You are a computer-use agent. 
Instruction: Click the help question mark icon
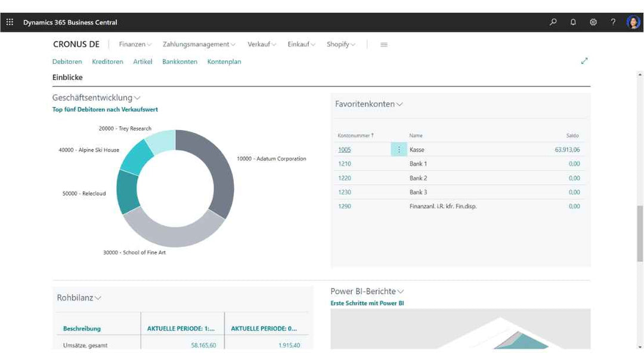click(613, 22)
